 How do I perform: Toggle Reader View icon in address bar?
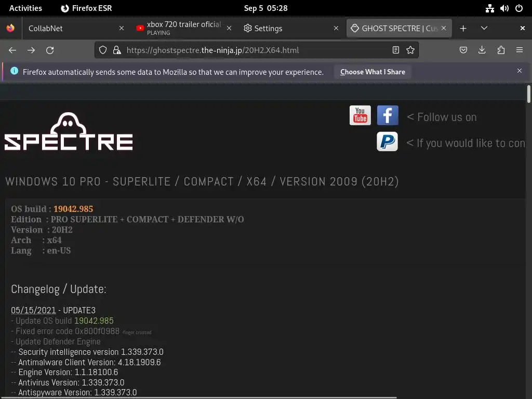pos(395,50)
